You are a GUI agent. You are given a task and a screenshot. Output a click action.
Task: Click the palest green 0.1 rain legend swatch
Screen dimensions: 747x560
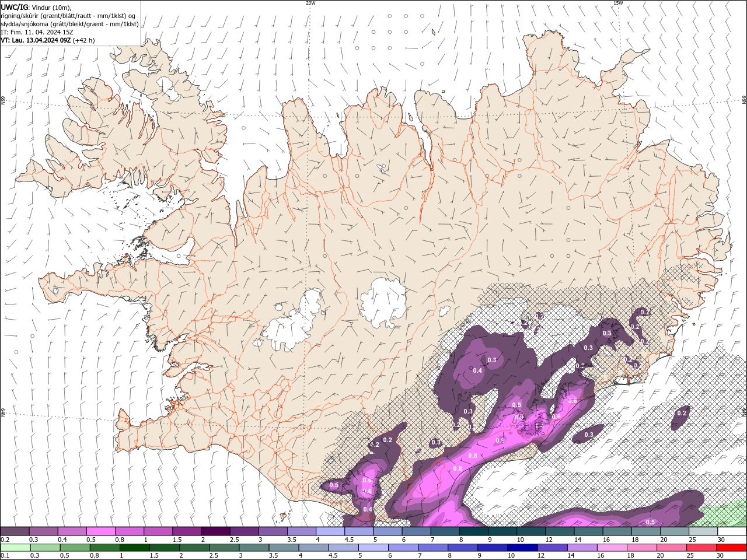[15, 548]
